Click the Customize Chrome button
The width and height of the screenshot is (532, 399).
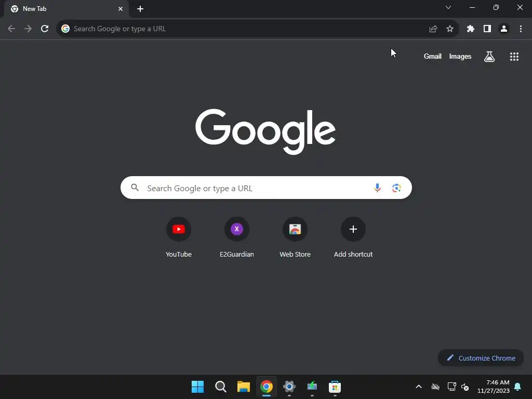pos(481,358)
